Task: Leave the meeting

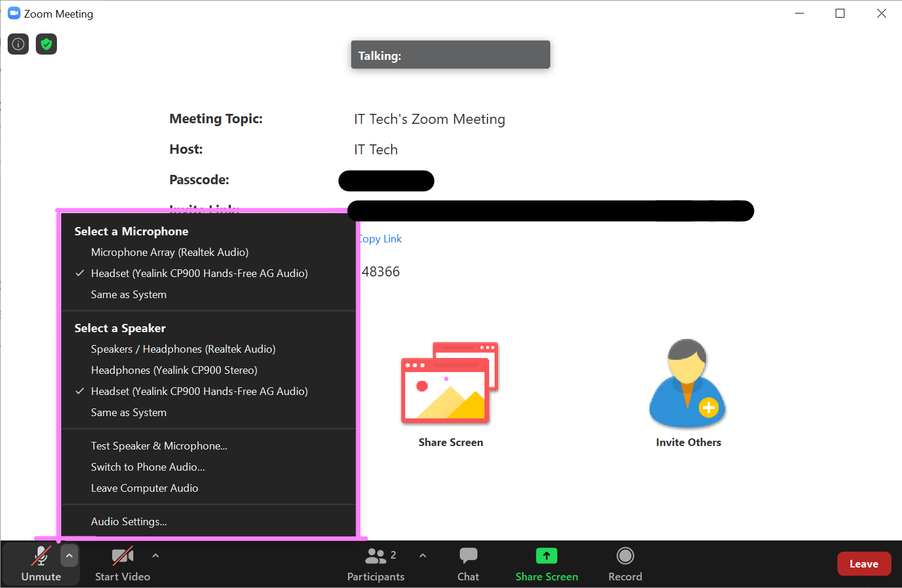Action: click(x=864, y=564)
